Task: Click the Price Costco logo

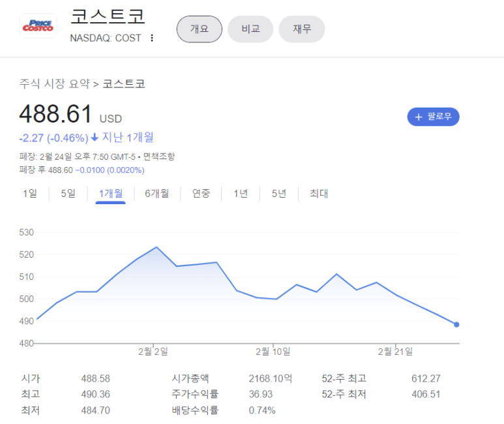Action: pos(38,25)
